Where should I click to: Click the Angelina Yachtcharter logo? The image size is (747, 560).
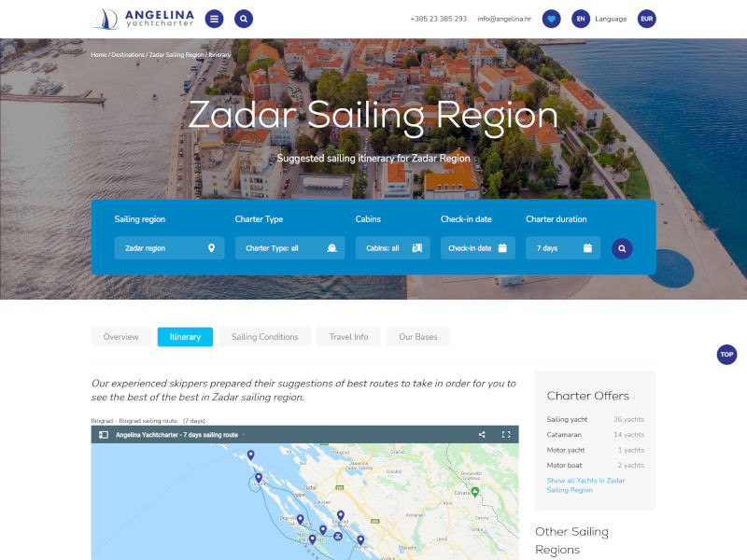pos(145,19)
